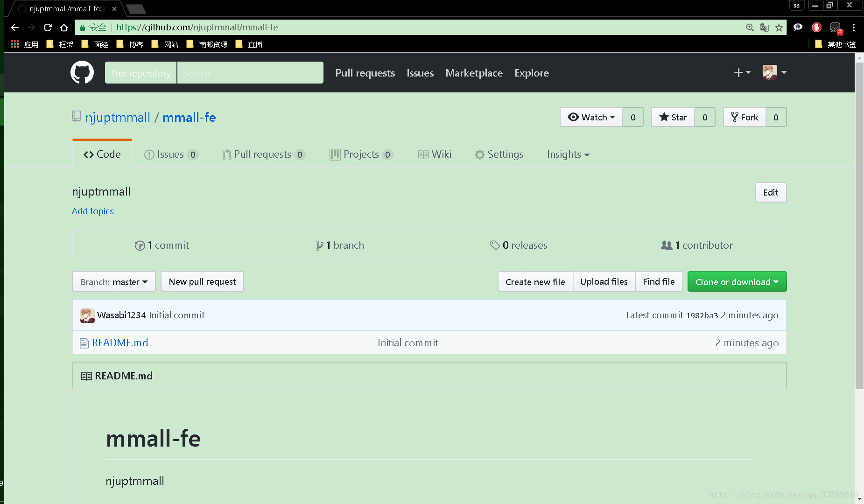Open the 博客 bookmarks folder
The image size is (864, 504).
pyautogui.click(x=130, y=44)
